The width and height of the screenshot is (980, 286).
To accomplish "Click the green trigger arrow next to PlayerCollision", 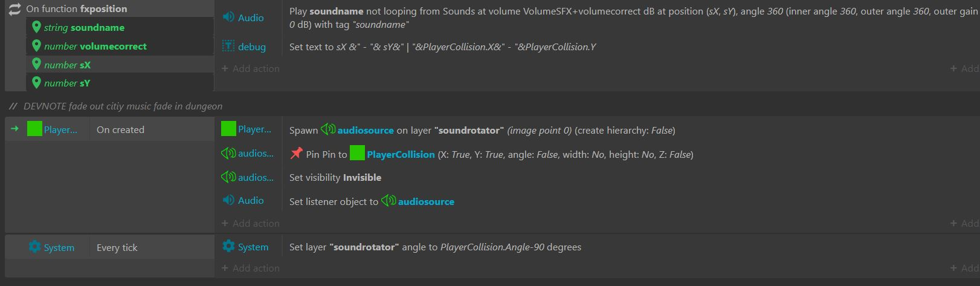I will click(15, 129).
